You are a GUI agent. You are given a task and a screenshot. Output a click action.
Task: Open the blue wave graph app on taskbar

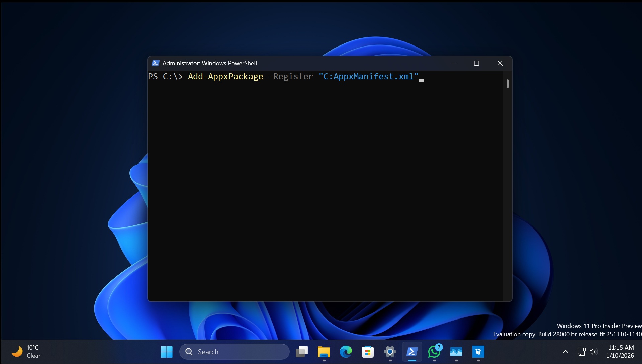(x=456, y=352)
